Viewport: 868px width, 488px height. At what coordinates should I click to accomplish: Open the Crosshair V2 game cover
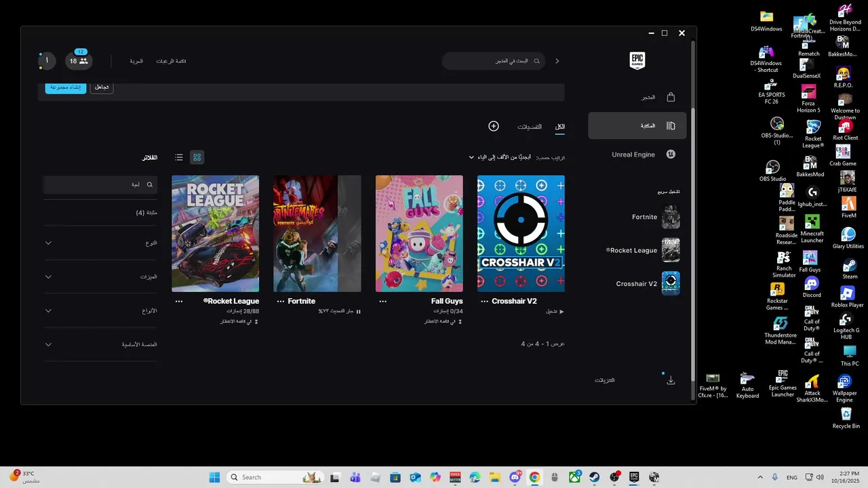(521, 234)
